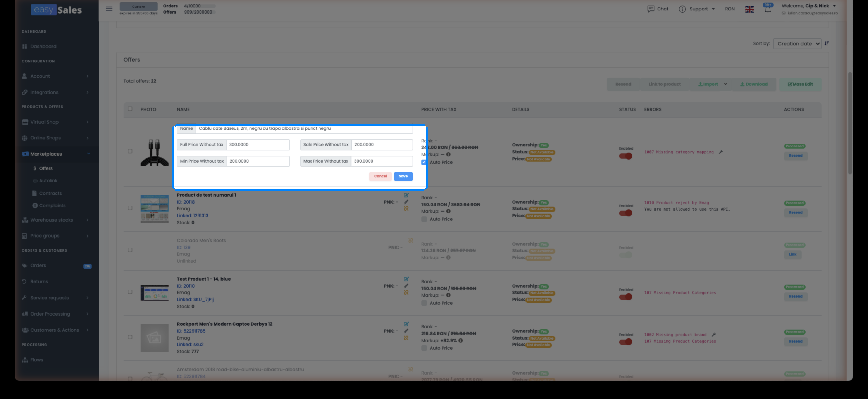Select the checkbox for Product de test numarul 1
This screenshot has height=399, width=868.
coord(130,208)
